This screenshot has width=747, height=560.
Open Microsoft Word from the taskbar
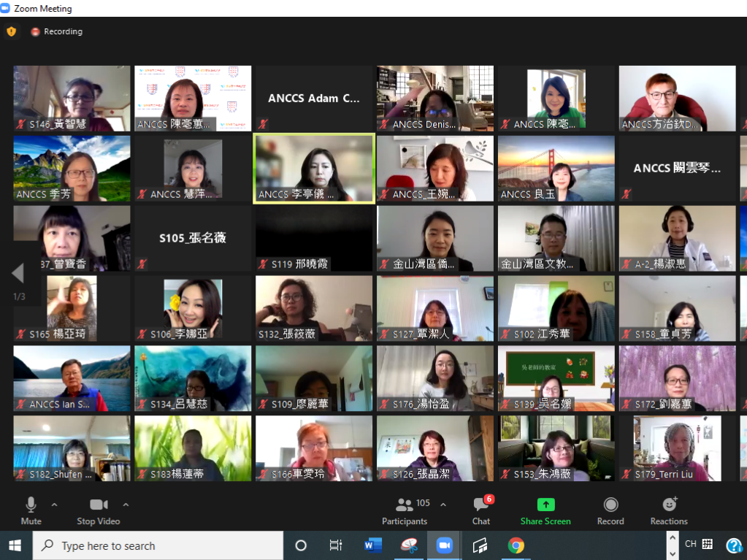373,545
